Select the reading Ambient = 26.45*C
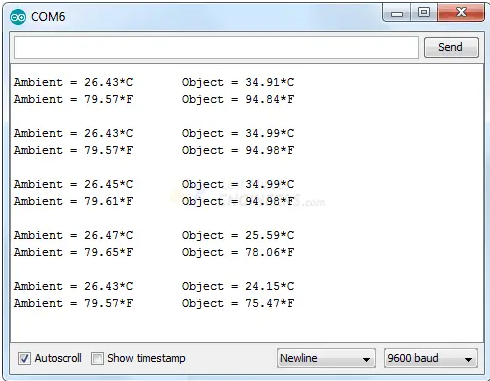This screenshot has height=381, width=490. pos(73,184)
